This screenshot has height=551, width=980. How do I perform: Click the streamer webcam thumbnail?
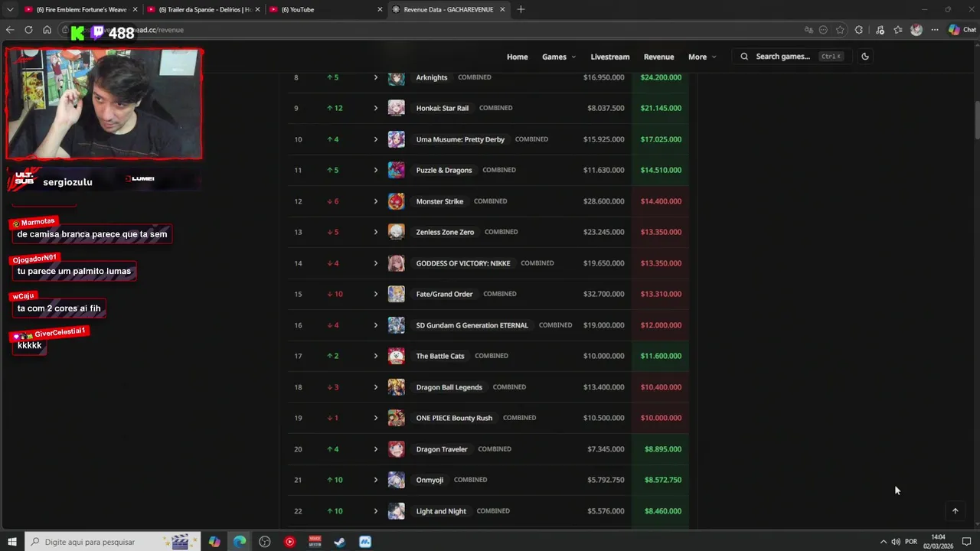point(104,104)
